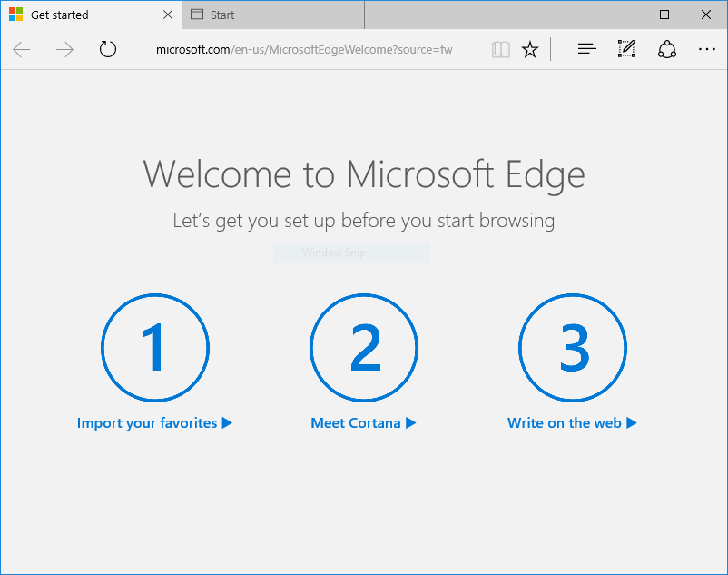Make a Web Note
The width and height of the screenshot is (728, 575).
coord(626,49)
